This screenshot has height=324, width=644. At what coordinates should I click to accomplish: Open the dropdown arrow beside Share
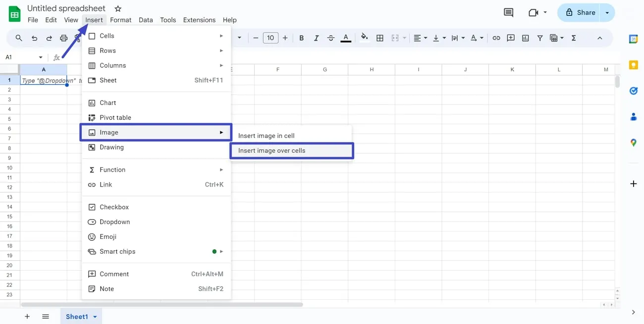pyautogui.click(x=607, y=12)
